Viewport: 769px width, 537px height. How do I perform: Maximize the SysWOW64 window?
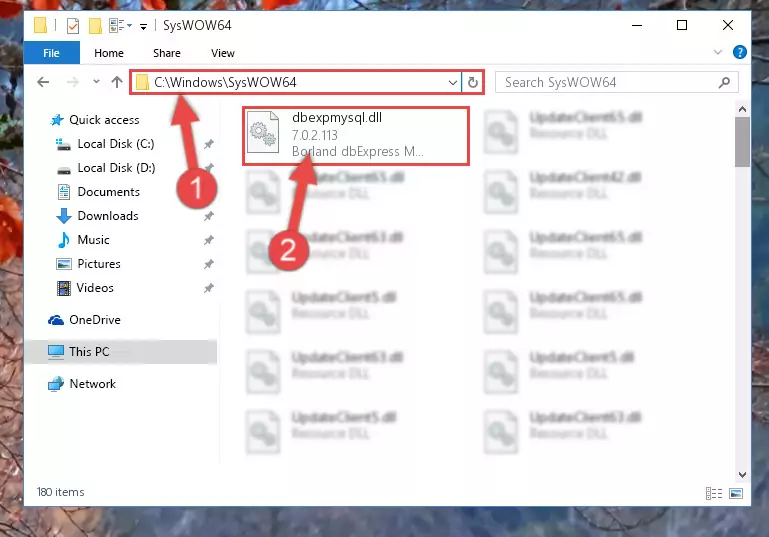tap(682, 26)
